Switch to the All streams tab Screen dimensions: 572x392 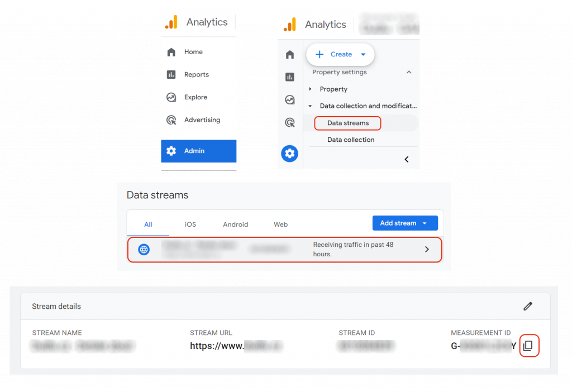[x=148, y=224]
